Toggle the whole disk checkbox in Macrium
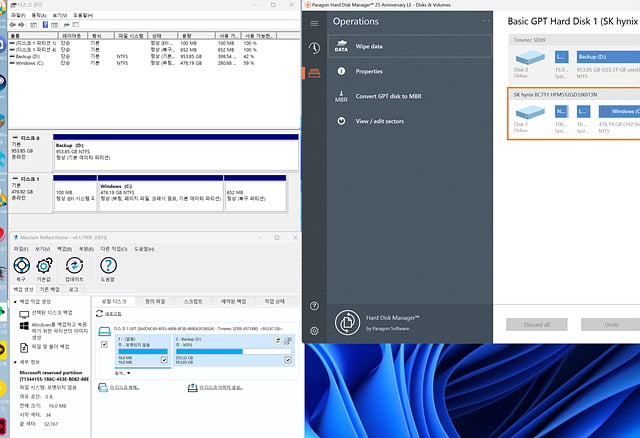The image size is (640, 438). 104,345
